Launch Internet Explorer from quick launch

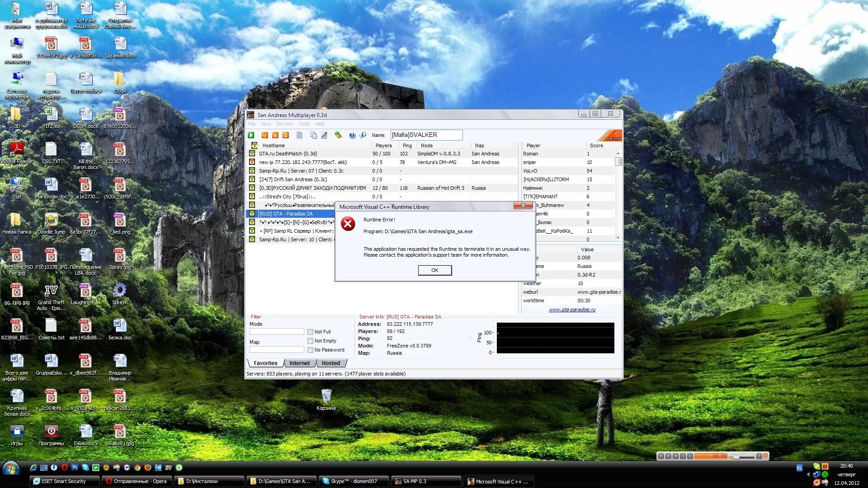[33, 468]
